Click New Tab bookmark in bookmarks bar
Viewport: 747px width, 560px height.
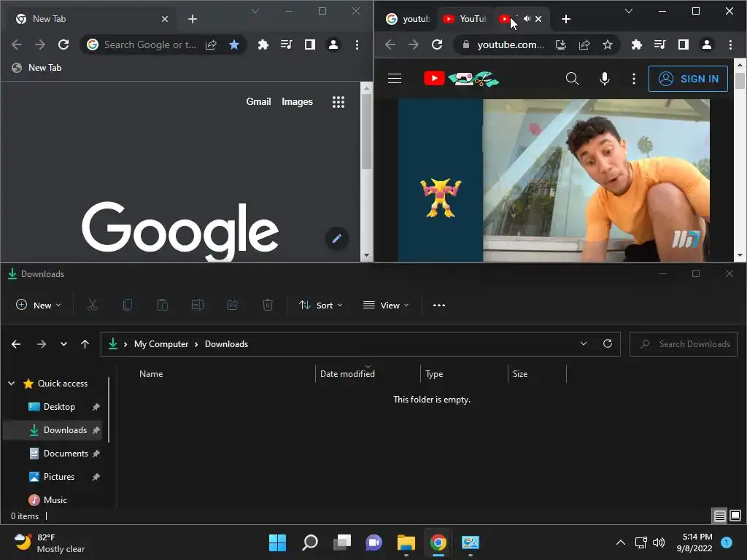click(36, 68)
